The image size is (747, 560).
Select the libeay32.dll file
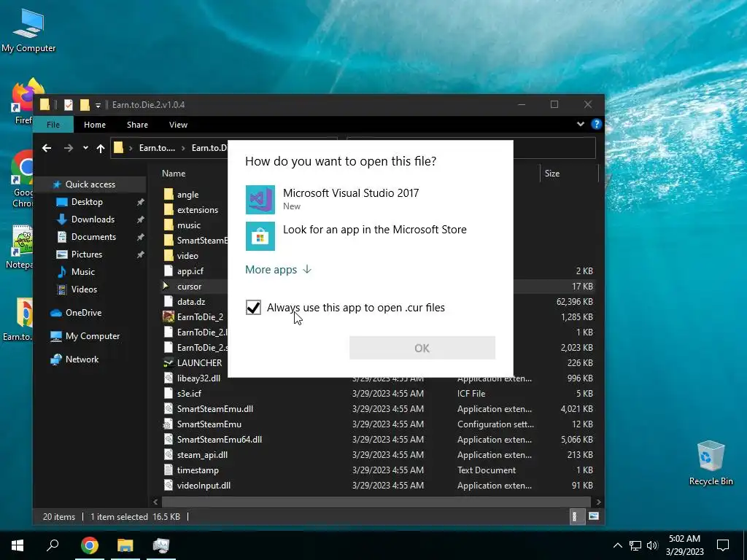pos(198,378)
